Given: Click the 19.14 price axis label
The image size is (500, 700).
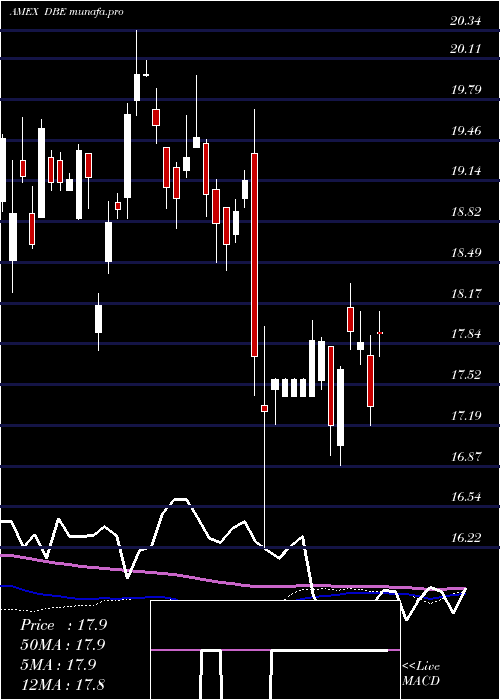Looking at the screenshot, I should [466, 171].
